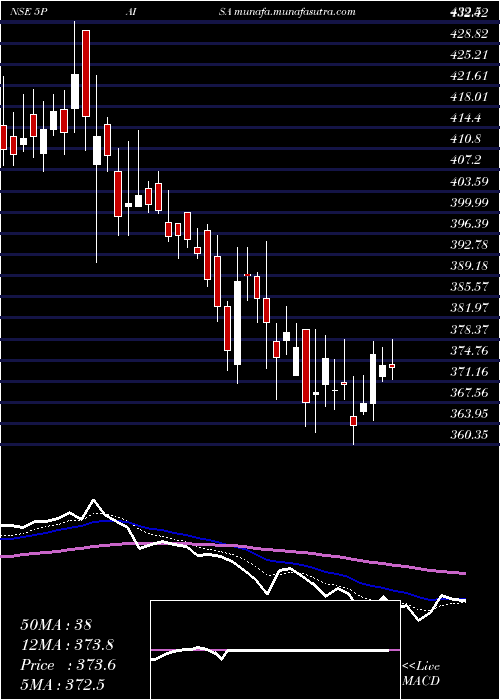The width and height of the screenshot is (500, 700).
Task: Click the 50MA : 38 reading
Action: click(55, 625)
